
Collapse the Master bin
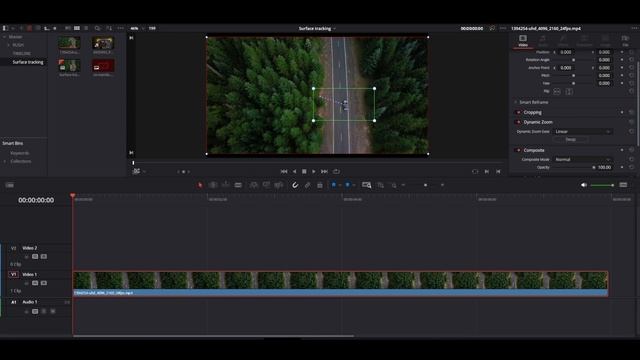(x=4, y=37)
